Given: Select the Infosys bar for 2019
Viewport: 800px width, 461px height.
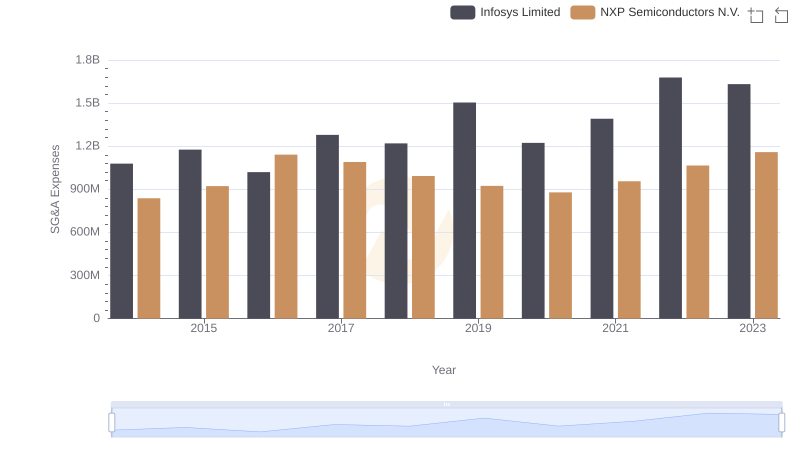Looking at the screenshot, I should tap(464, 210).
